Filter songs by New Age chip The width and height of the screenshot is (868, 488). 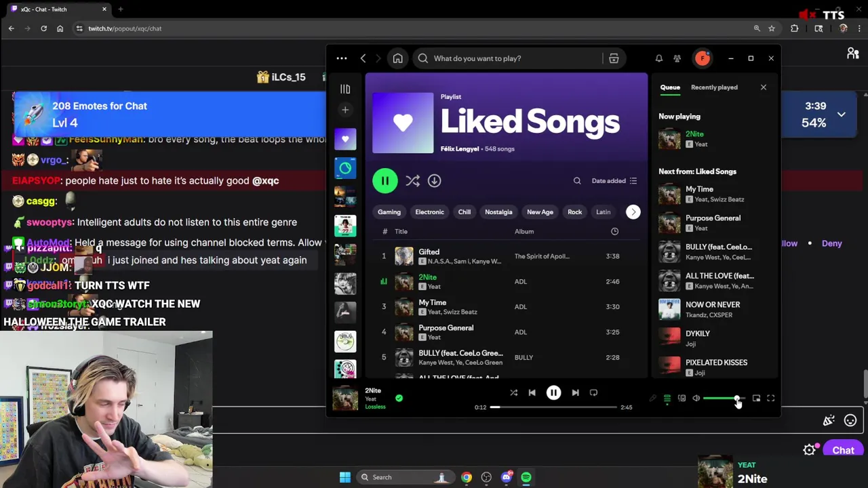540,212
